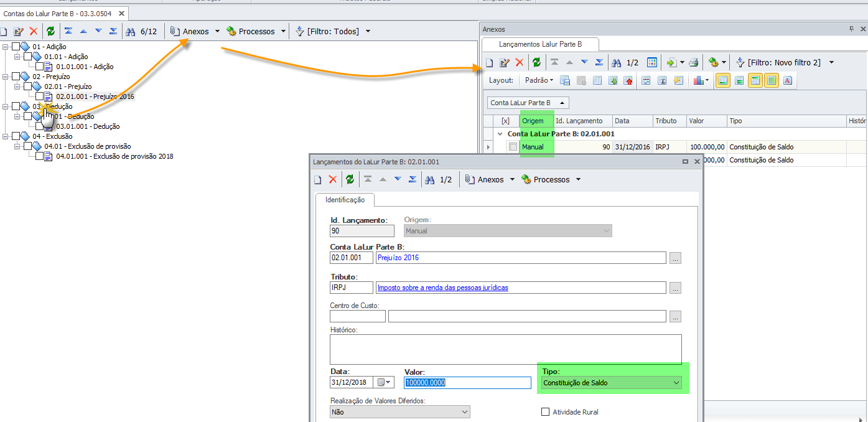Search with binoculars in Lançamentos dialog toolbar
The width and height of the screenshot is (868, 422).
pyautogui.click(x=430, y=179)
